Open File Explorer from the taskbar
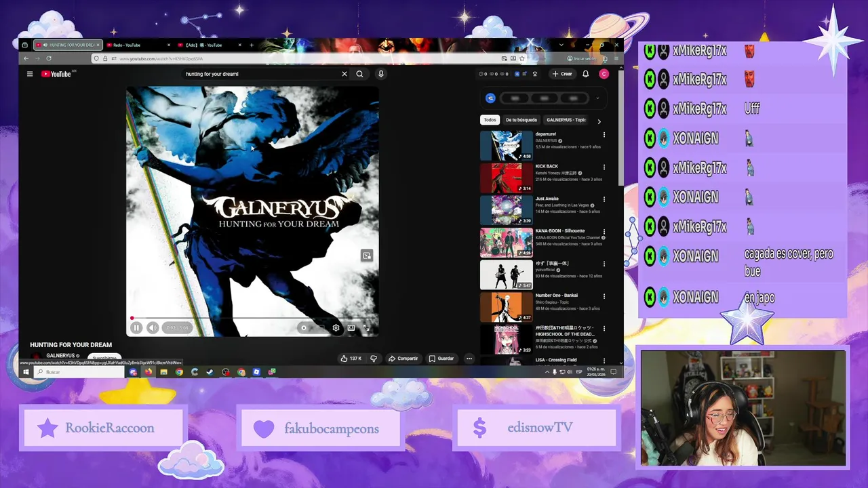The width and height of the screenshot is (868, 488). click(163, 372)
